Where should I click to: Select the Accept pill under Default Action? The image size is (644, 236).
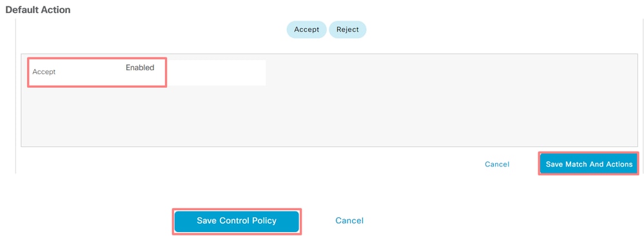click(306, 30)
